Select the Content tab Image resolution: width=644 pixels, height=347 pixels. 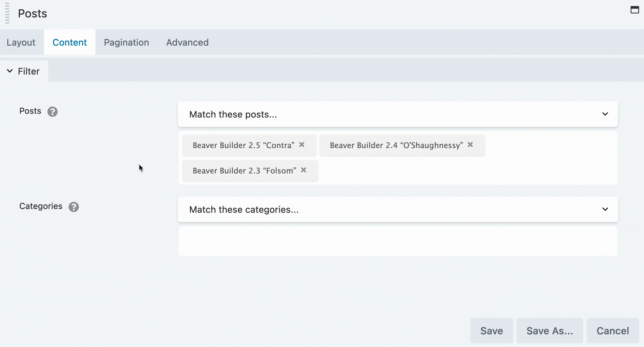point(70,42)
